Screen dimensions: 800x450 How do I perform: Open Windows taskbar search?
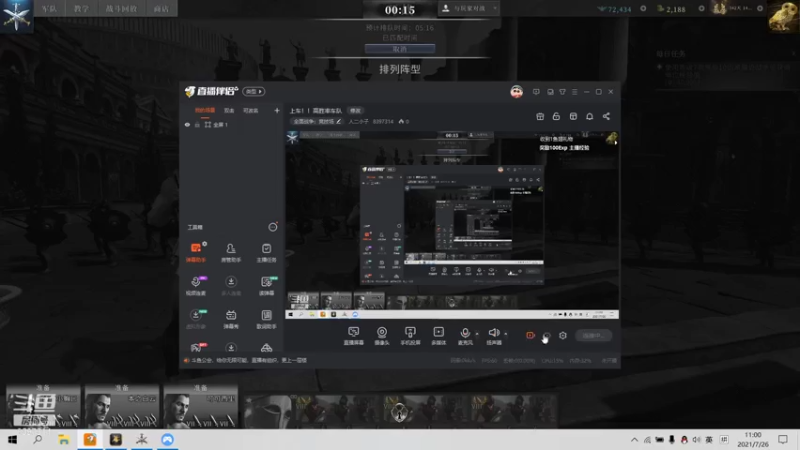tap(37, 439)
